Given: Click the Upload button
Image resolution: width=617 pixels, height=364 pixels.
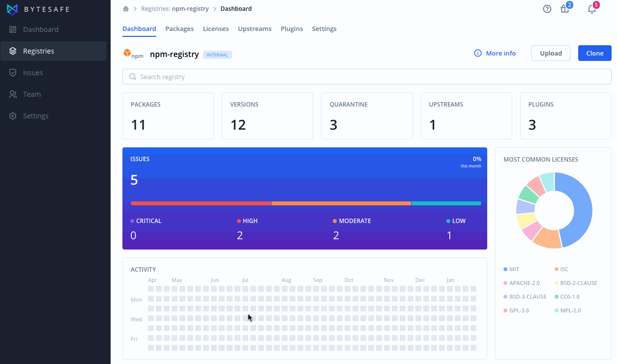Looking at the screenshot, I should click(551, 53).
